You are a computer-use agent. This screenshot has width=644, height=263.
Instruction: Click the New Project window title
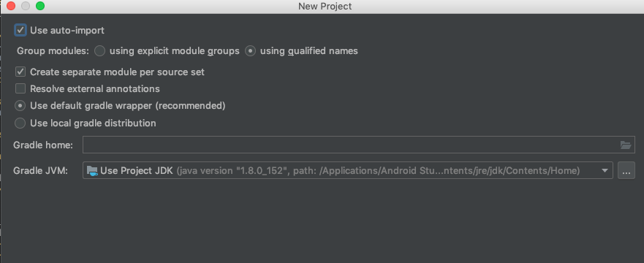coord(325,6)
